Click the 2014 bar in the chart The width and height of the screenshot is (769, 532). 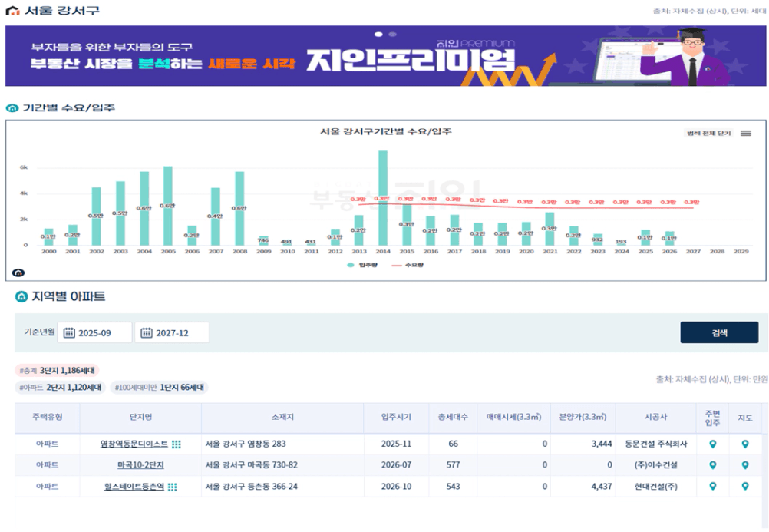pyautogui.click(x=382, y=198)
